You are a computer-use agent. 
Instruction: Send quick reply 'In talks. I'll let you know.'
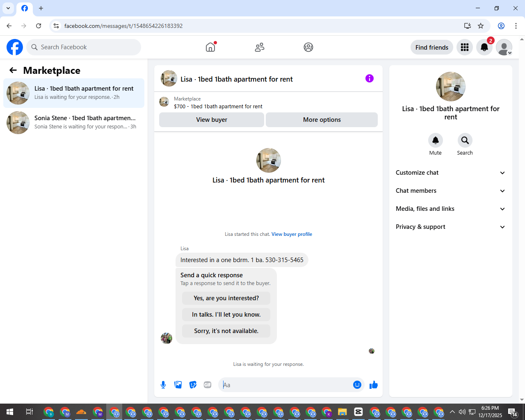(226, 315)
